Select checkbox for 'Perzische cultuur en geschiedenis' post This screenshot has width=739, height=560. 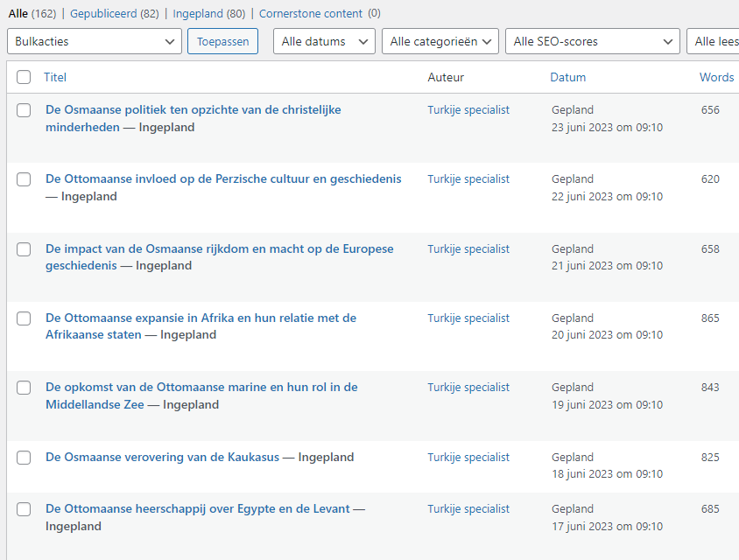point(24,179)
